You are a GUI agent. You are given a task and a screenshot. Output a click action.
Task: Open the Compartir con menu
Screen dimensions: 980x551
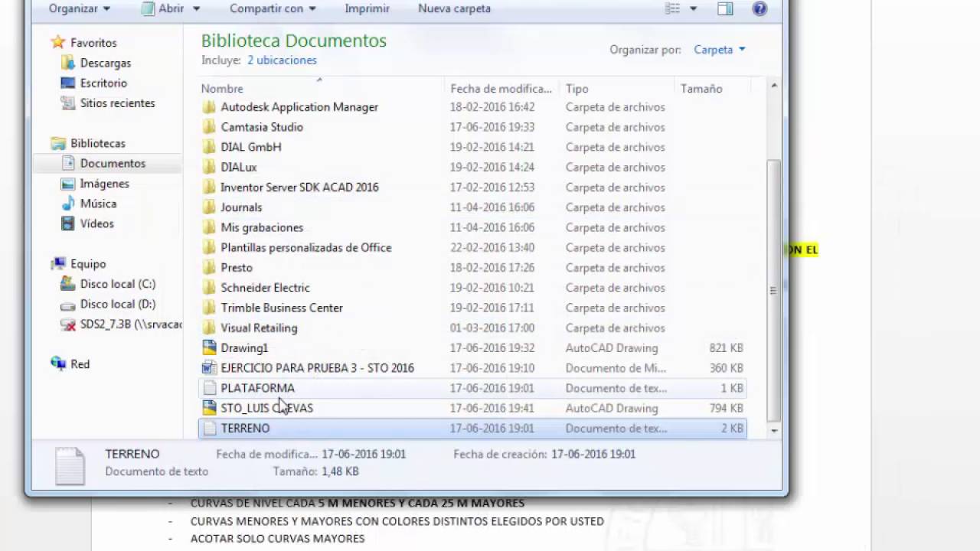(x=273, y=8)
